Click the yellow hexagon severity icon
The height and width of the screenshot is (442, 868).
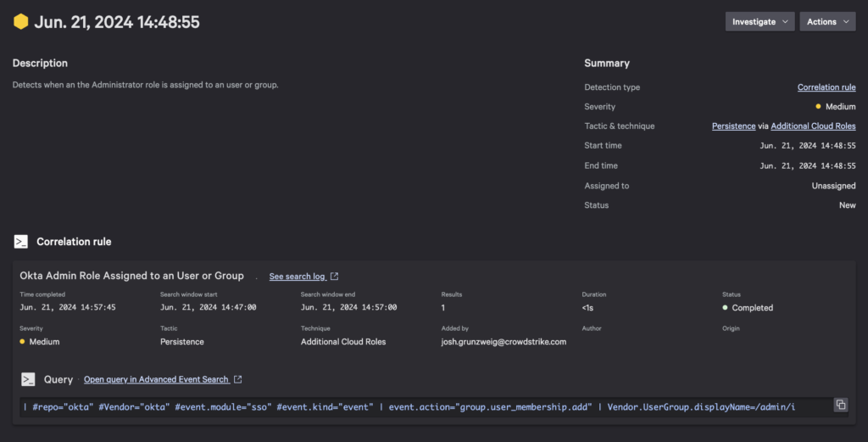click(x=21, y=21)
